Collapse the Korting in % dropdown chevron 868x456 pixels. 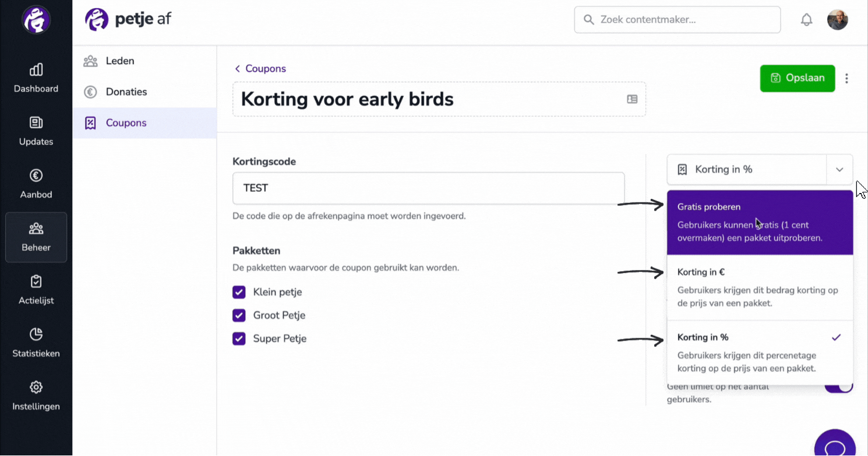tap(839, 170)
